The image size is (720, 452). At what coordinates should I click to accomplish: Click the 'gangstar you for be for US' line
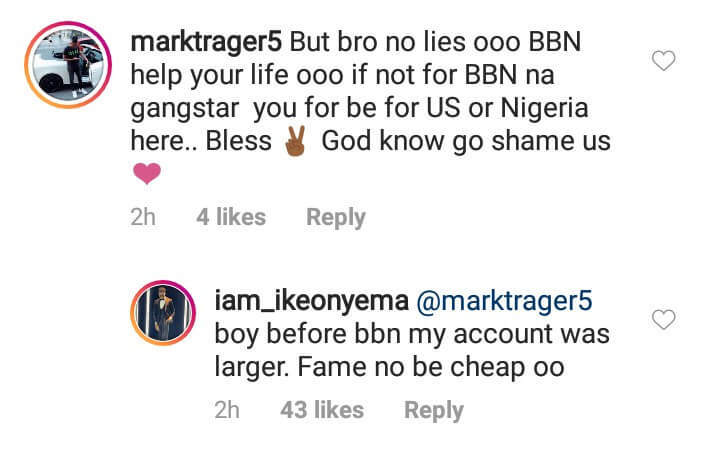(x=295, y=108)
